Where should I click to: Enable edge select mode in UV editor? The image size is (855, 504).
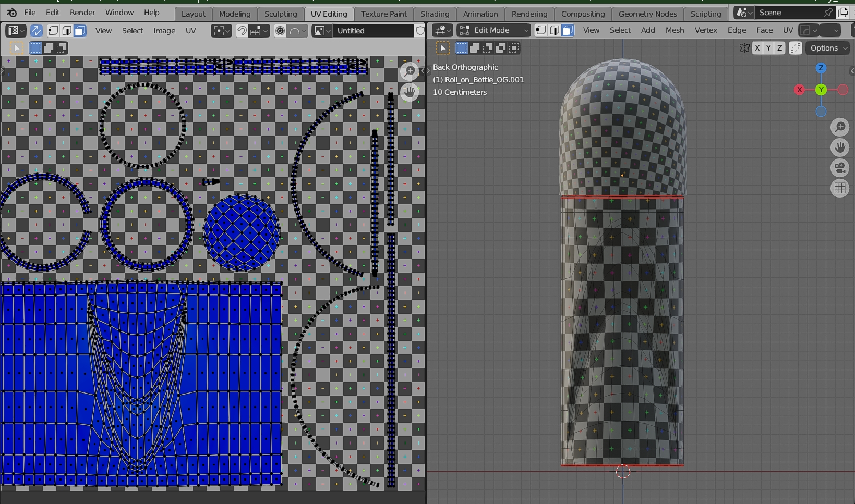tap(67, 31)
